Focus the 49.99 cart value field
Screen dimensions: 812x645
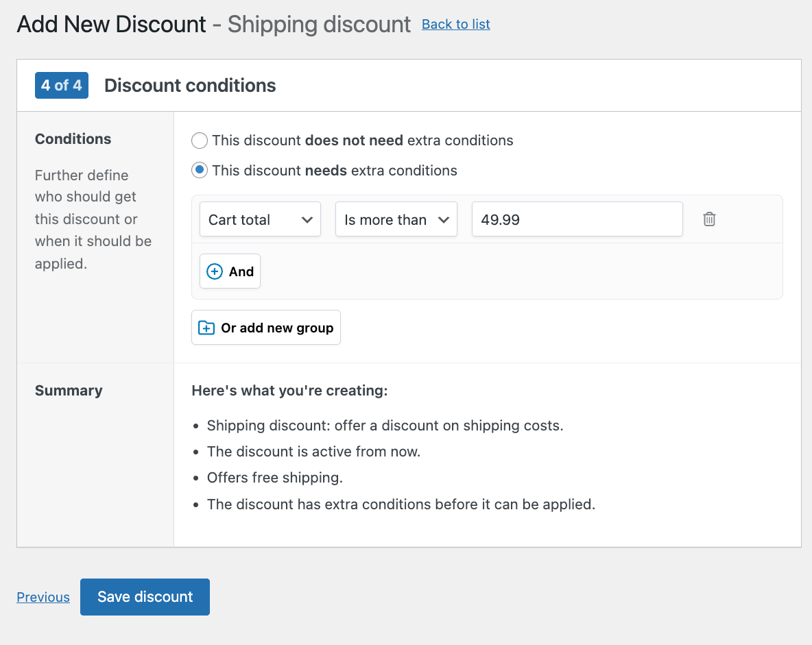point(577,219)
